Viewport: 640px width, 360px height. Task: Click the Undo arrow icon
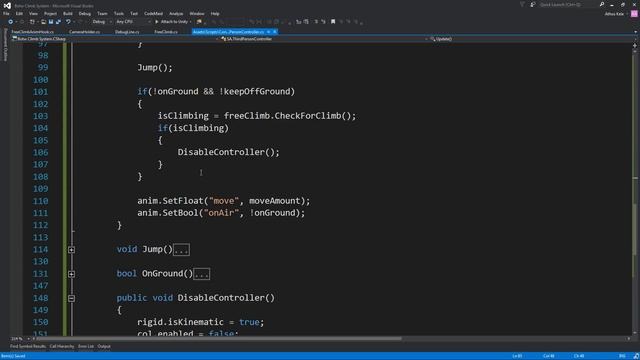[x=68, y=22]
